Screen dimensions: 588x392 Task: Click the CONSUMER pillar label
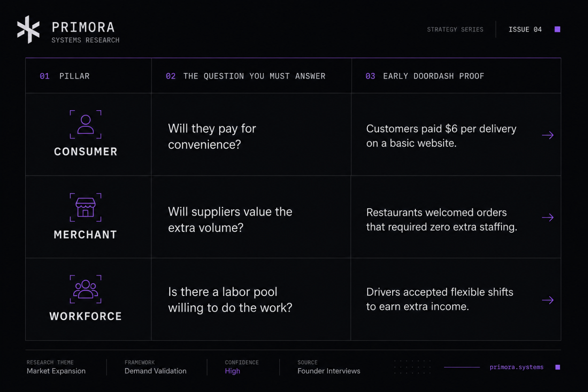point(86,152)
